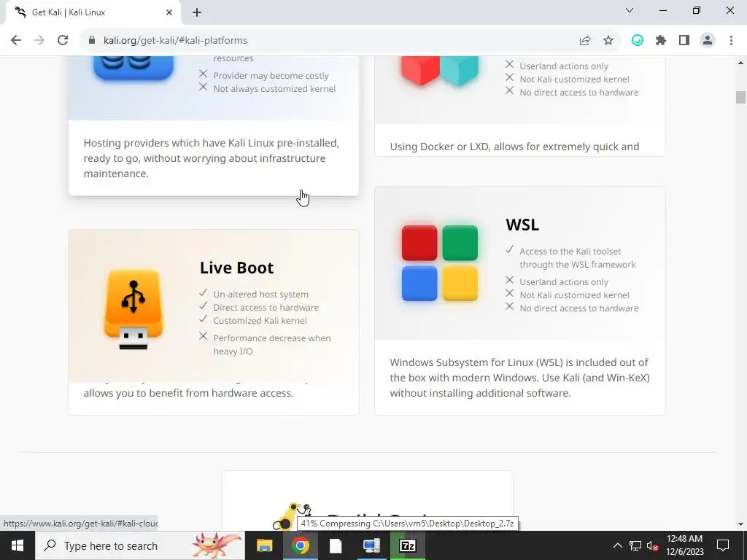Click the WSL colored squares logo

click(439, 262)
